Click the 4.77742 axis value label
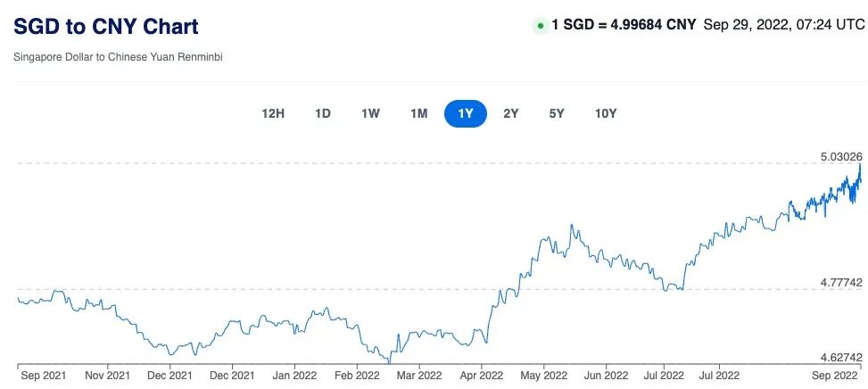Screen dimensions: 868x389 coord(840,283)
